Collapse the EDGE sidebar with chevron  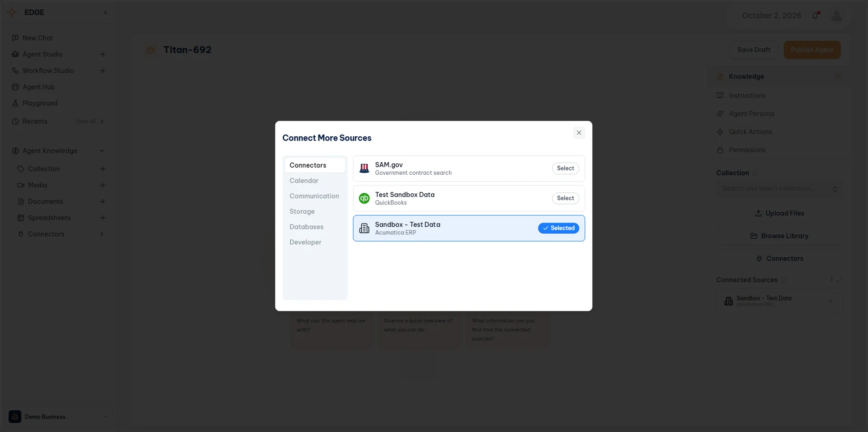(x=105, y=12)
